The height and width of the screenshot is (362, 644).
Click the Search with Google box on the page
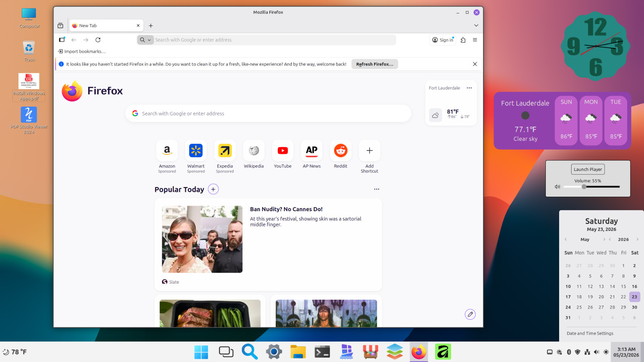268,113
